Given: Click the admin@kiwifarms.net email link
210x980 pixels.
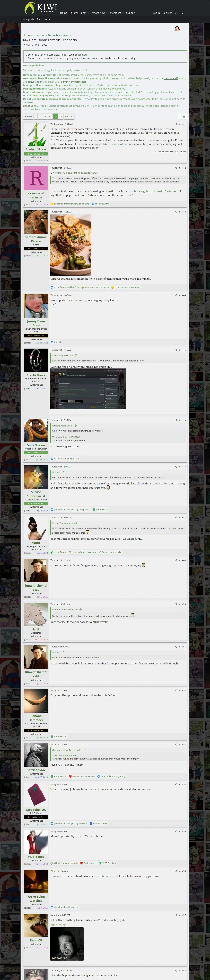Looking at the screenshot, I should point(74,82).
